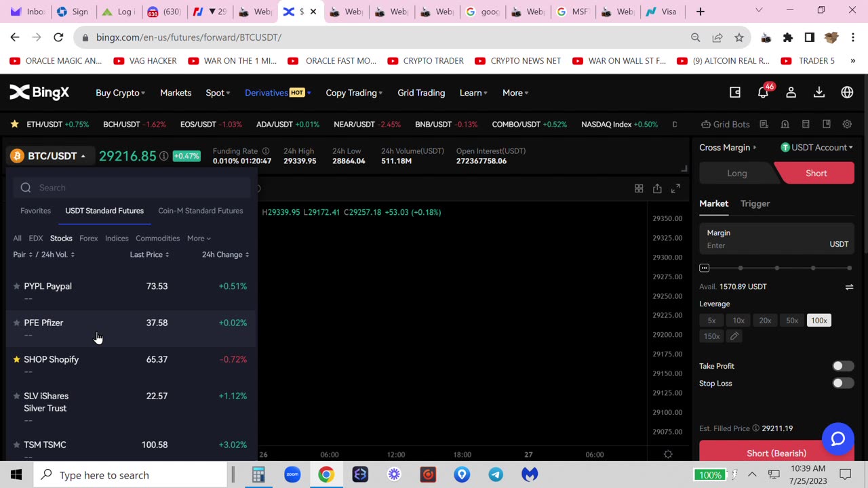This screenshot has height=488, width=868.
Task: Open Derivatives dropdown menu
Action: (277, 93)
